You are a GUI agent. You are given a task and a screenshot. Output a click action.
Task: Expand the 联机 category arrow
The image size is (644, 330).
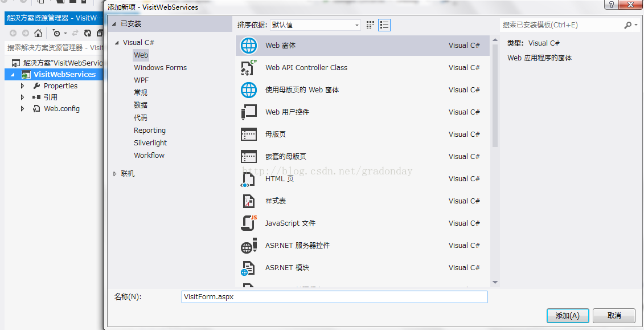(114, 174)
